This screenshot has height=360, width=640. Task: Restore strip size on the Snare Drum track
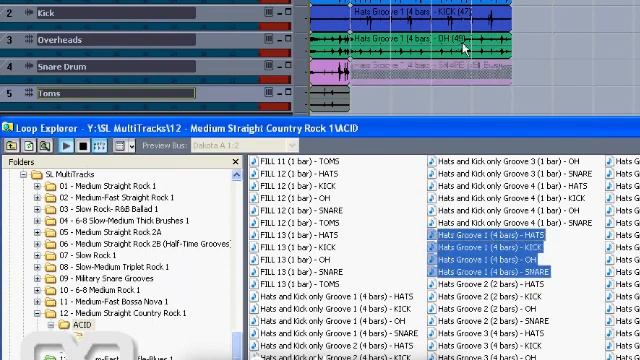coord(268,65)
